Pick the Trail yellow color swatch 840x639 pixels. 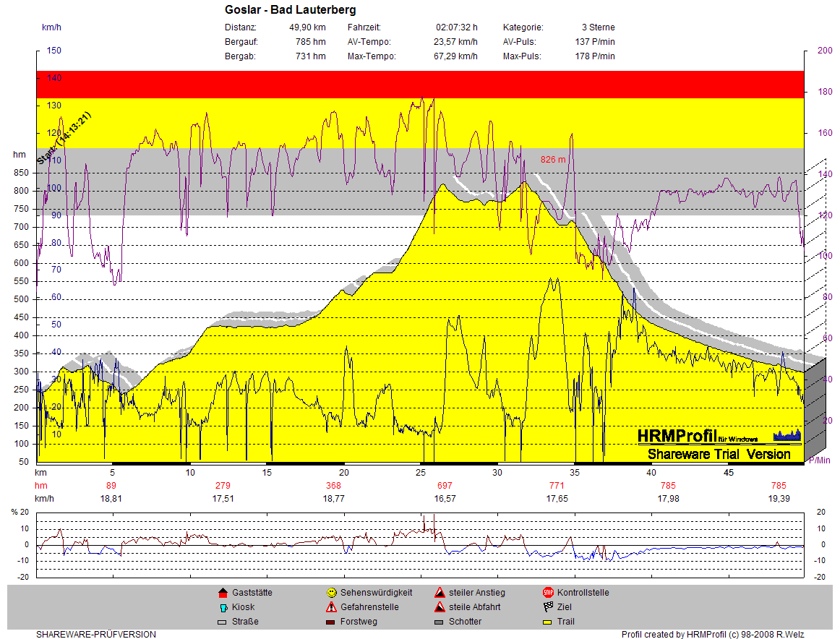coord(548,622)
